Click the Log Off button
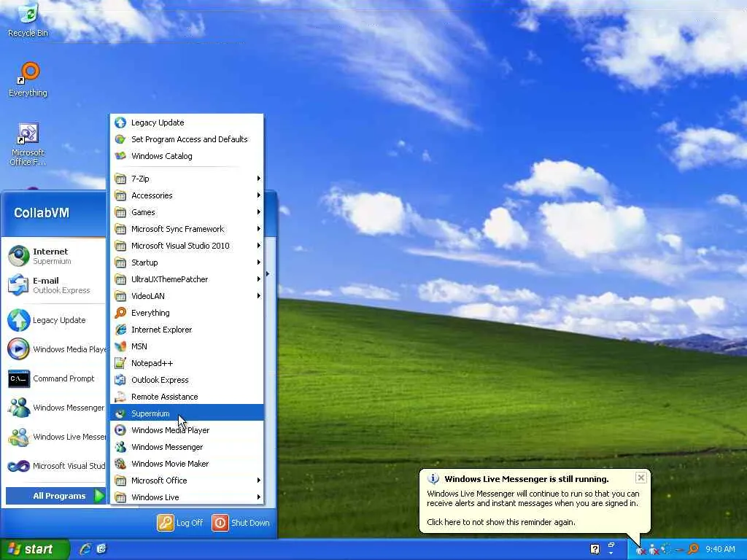The width and height of the screenshot is (747, 560). pos(180,523)
